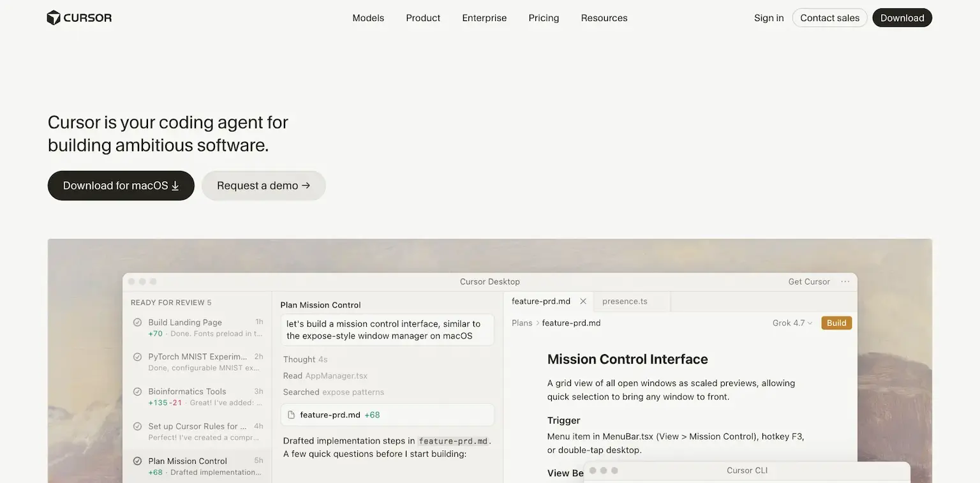980x483 pixels.
Task: Click the orange Build button
Action: [x=836, y=323]
